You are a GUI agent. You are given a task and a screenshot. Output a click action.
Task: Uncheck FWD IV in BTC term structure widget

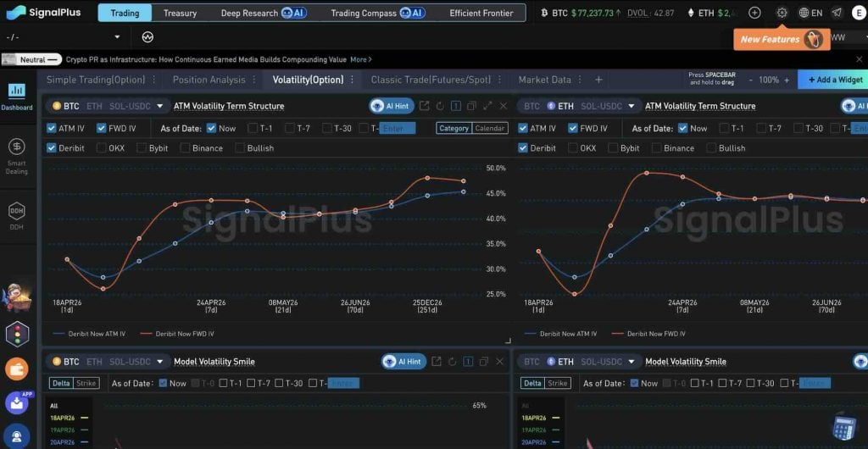pos(102,128)
